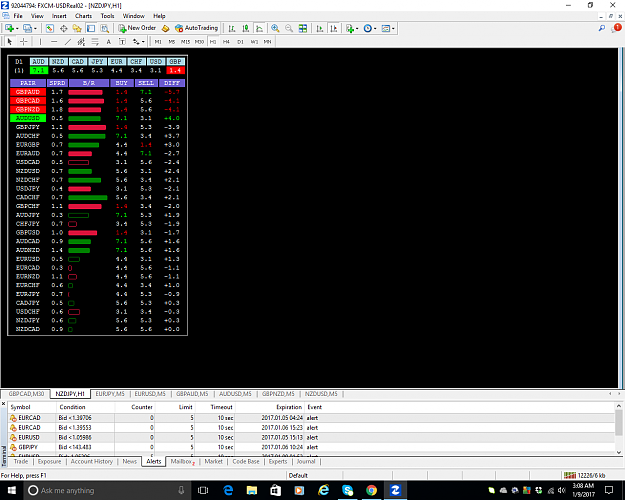Show the Market Watch panel
This screenshot has height=500, width=625.
[x=49, y=28]
